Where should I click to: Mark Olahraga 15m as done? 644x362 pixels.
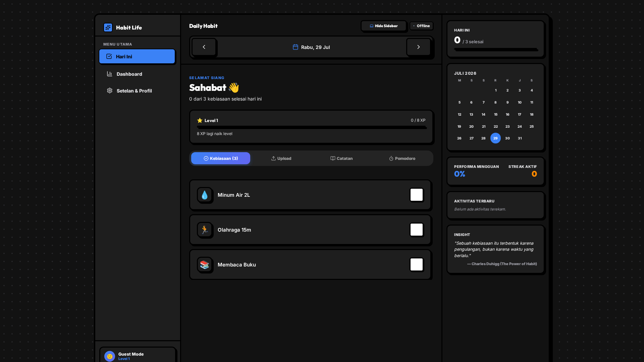[x=417, y=230]
